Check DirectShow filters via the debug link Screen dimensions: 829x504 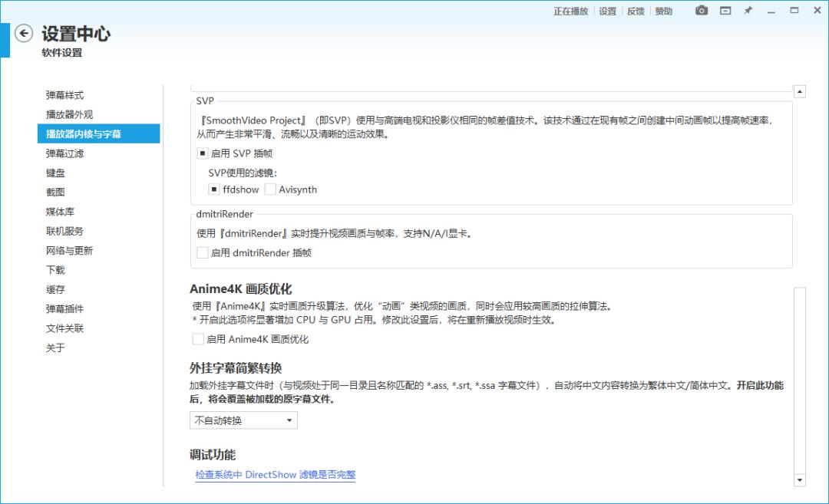(275, 475)
